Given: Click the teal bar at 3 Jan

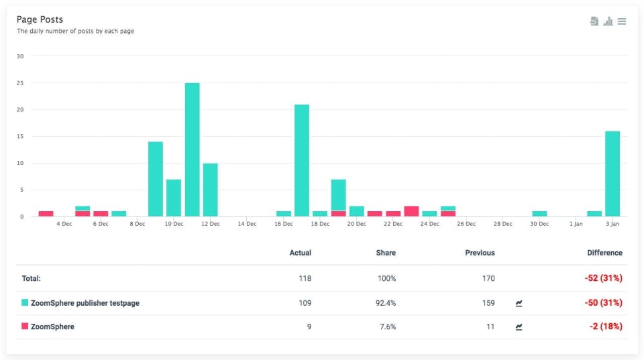Looking at the screenshot, I should 612,174.
